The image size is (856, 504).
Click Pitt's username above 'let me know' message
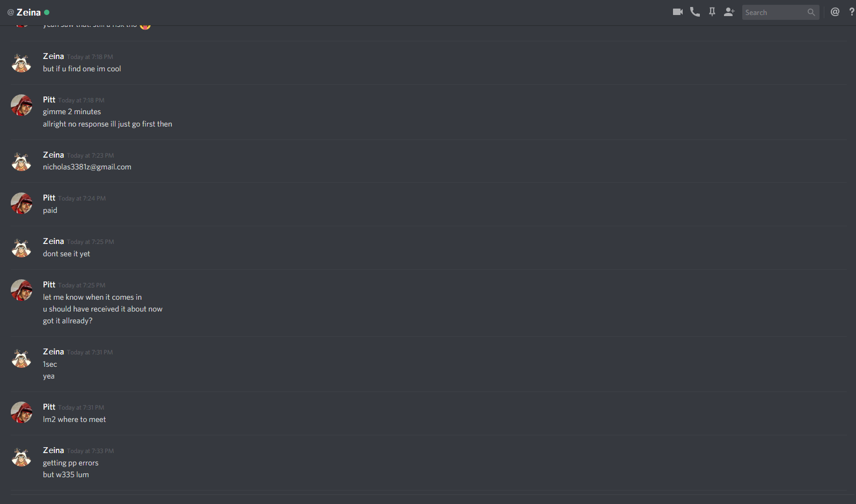click(x=49, y=285)
